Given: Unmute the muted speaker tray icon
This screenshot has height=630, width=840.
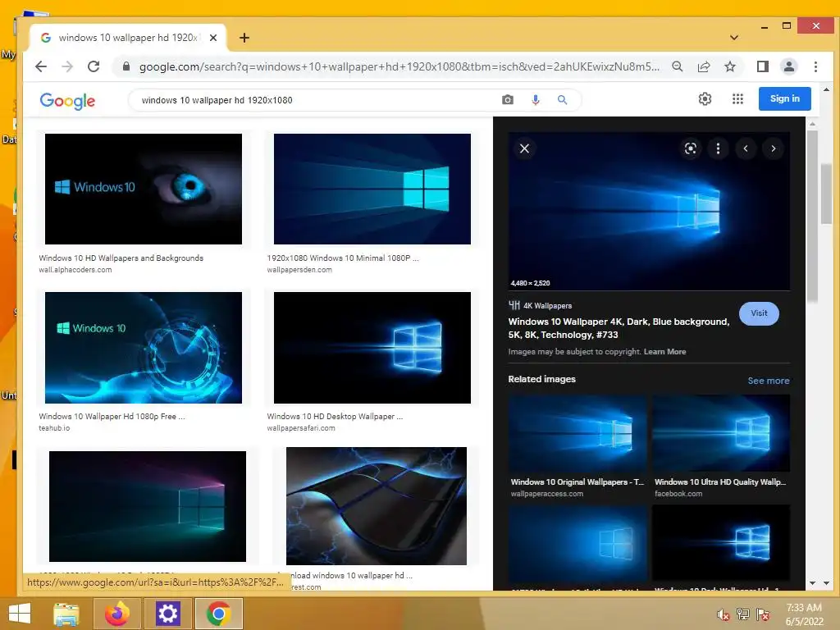Looking at the screenshot, I should 723,614.
